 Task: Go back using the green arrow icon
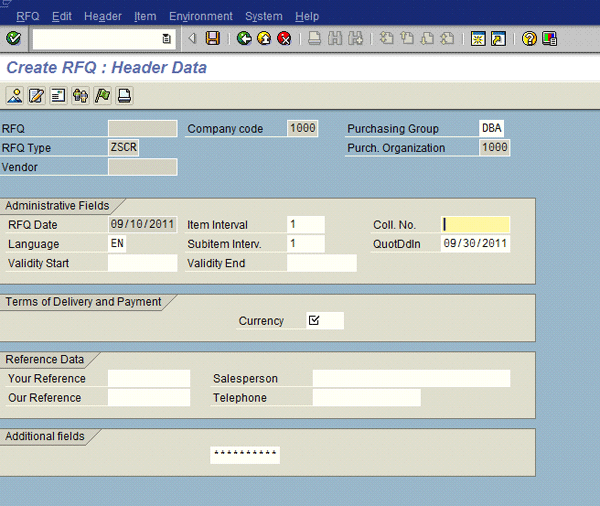(x=243, y=39)
